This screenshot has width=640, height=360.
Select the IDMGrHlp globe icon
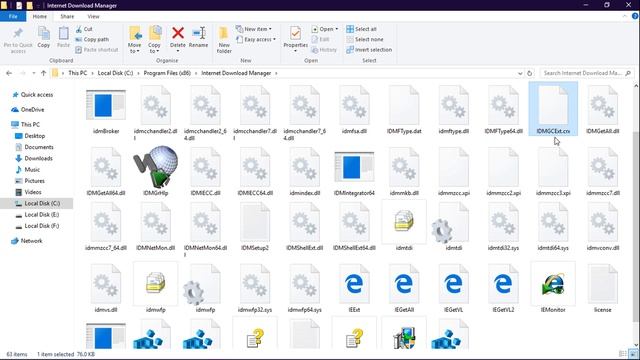coord(156,167)
